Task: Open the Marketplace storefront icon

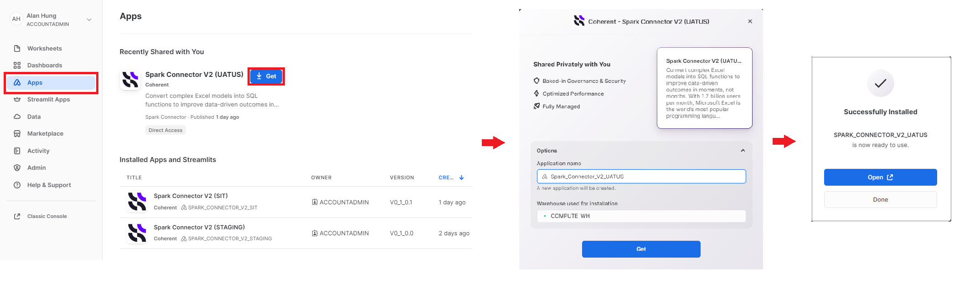Action: [17, 134]
